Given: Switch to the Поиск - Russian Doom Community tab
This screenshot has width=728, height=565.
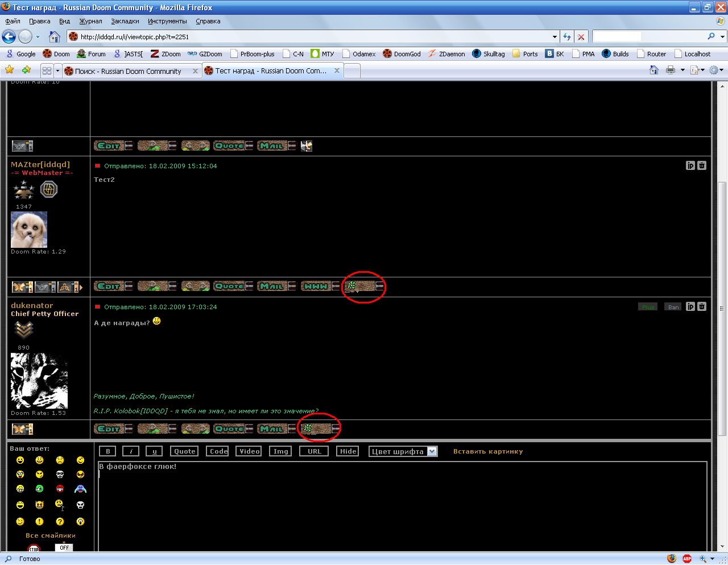Looking at the screenshot, I should click(x=128, y=71).
